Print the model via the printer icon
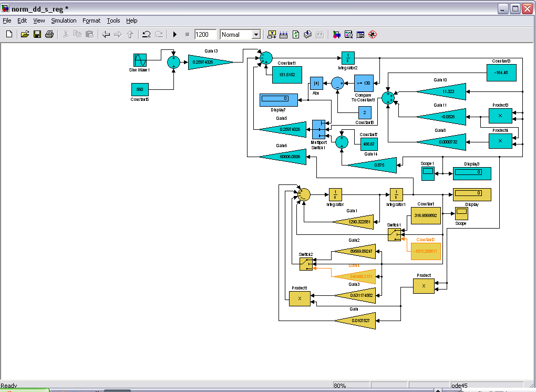Screen dimensions: 536x392 pos(49,35)
